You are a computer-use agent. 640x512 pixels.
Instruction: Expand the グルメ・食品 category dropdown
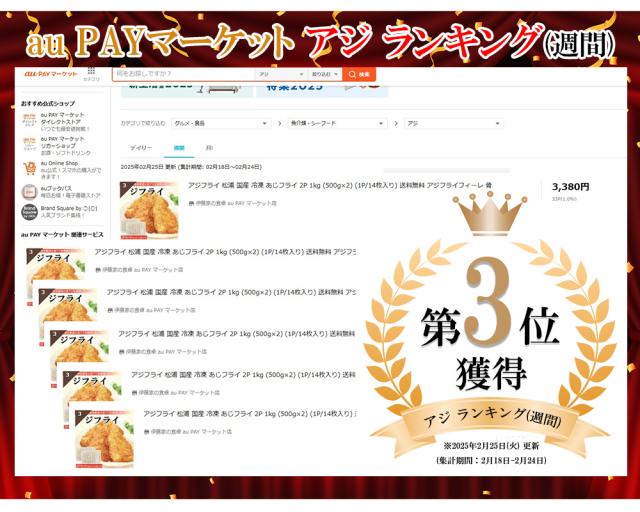(220, 123)
